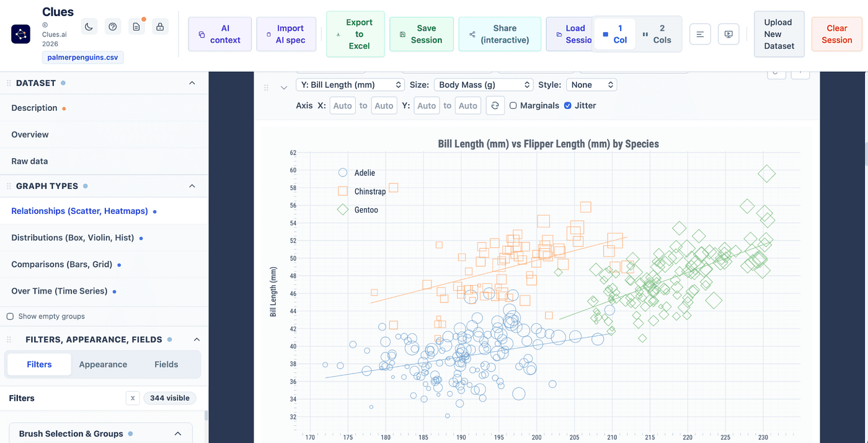Toggle dark mode moon icon

pos(89,27)
